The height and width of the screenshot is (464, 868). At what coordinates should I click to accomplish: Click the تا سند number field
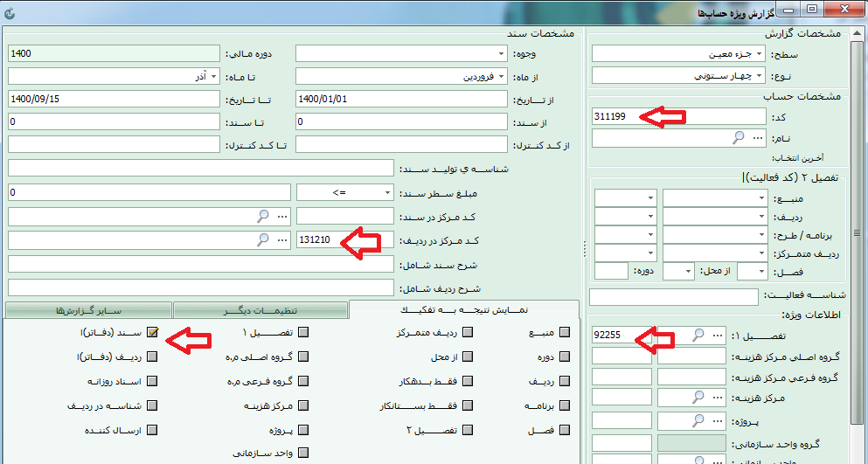click(115, 121)
